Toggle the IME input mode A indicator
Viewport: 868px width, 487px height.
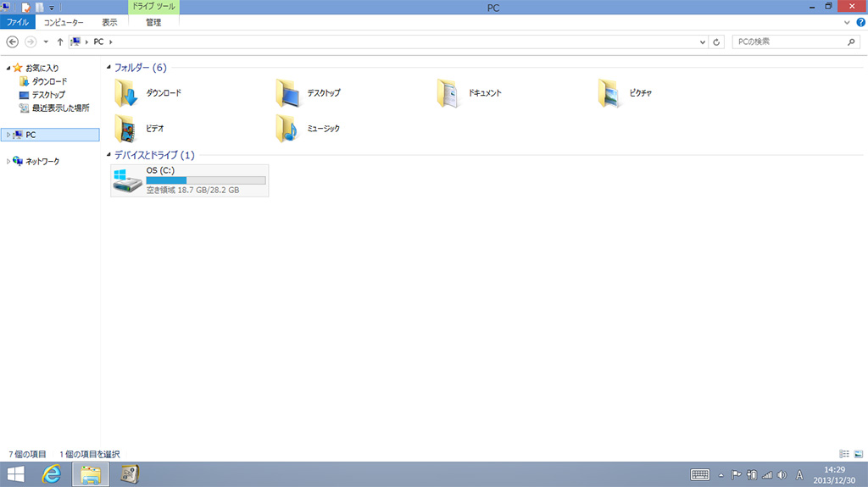click(799, 475)
